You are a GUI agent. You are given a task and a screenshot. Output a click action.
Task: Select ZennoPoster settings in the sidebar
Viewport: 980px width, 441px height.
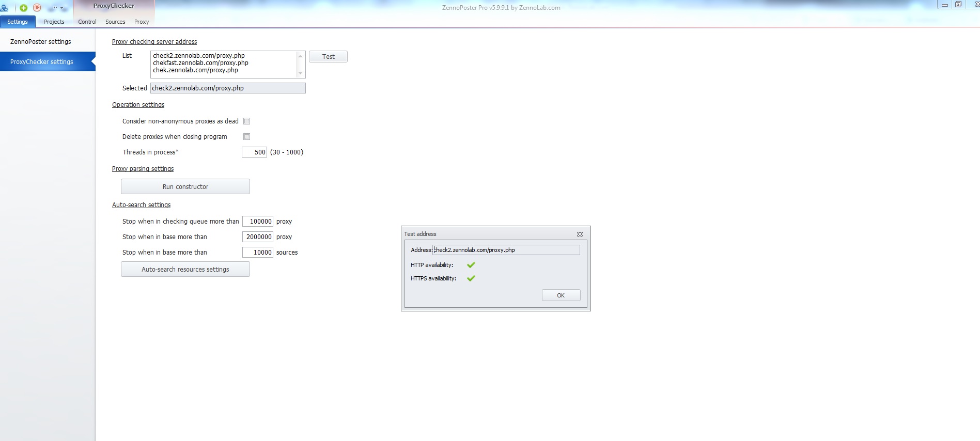tap(48, 42)
